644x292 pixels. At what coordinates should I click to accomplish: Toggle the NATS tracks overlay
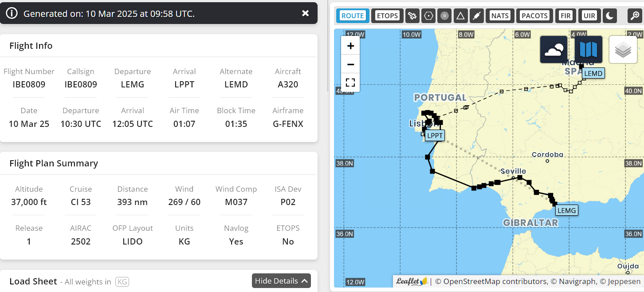[x=500, y=16]
